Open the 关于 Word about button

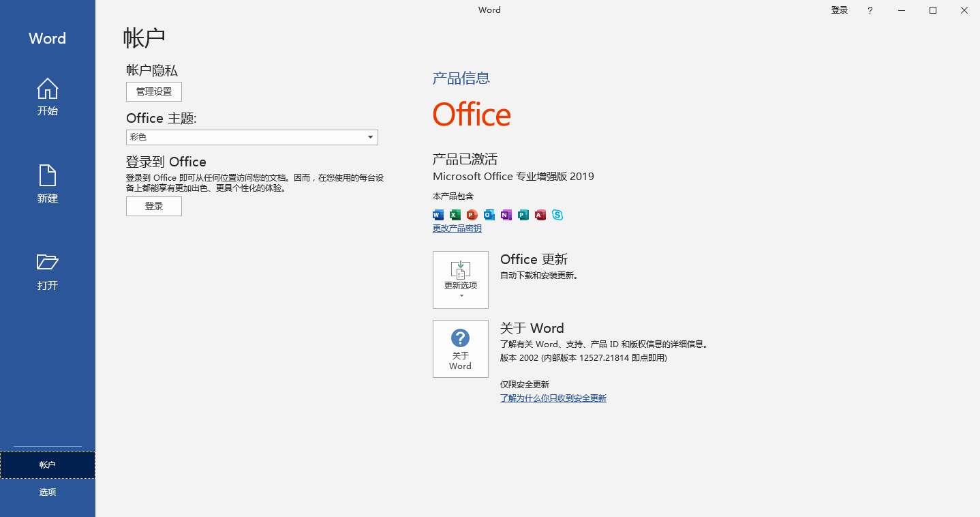click(461, 349)
